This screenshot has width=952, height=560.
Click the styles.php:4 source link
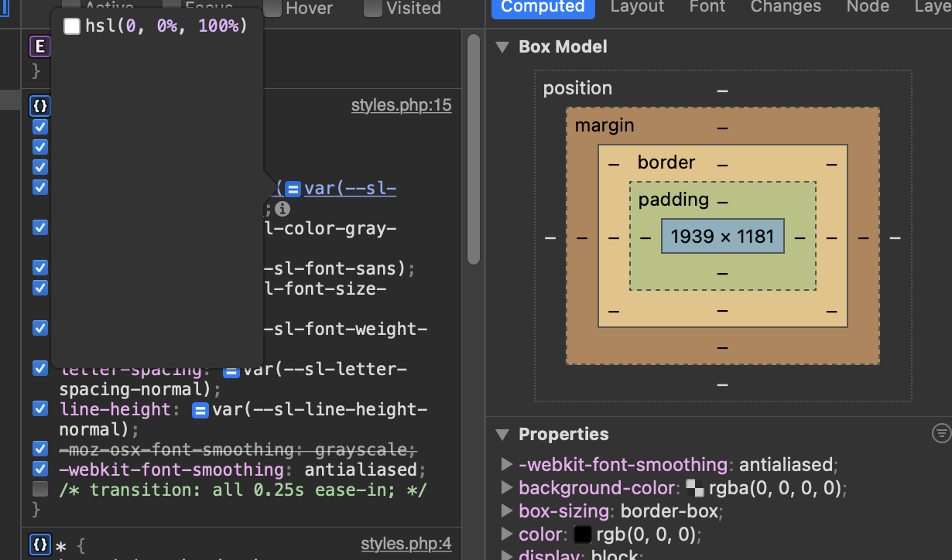pyautogui.click(x=406, y=544)
